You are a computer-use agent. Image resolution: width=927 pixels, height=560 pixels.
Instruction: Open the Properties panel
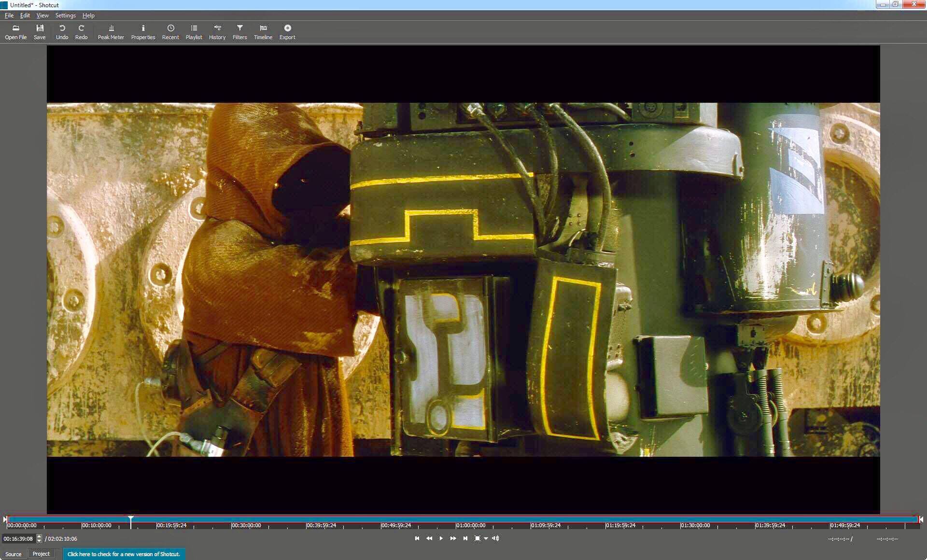pos(143,32)
